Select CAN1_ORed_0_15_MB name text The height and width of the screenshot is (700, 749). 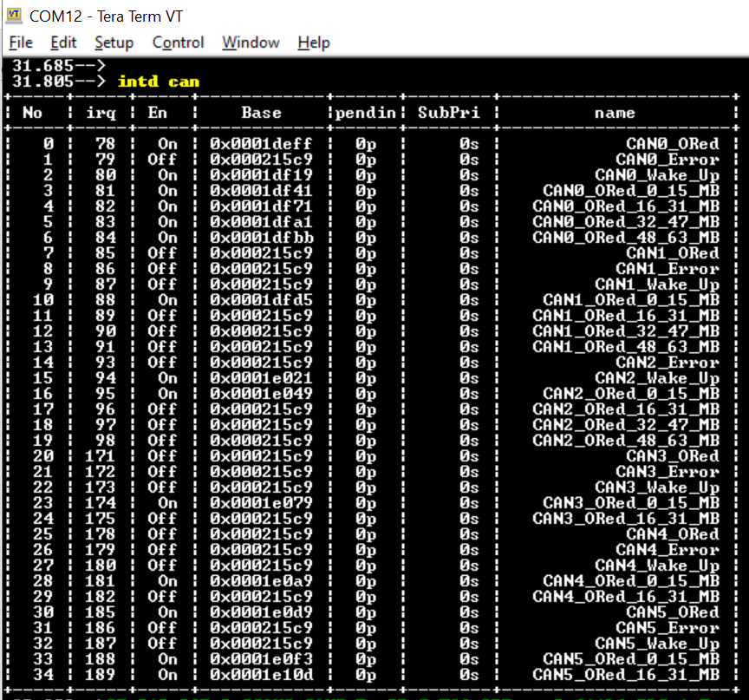coord(631,299)
